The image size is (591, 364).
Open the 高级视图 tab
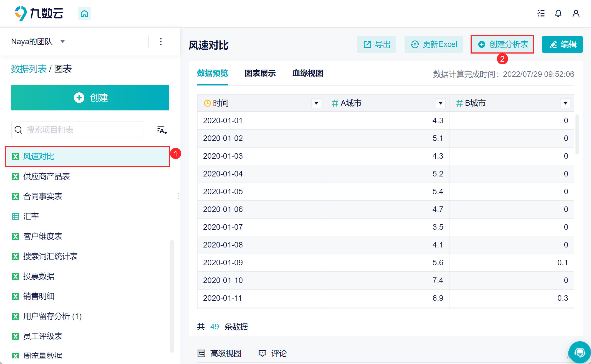[x=219, y=353]
